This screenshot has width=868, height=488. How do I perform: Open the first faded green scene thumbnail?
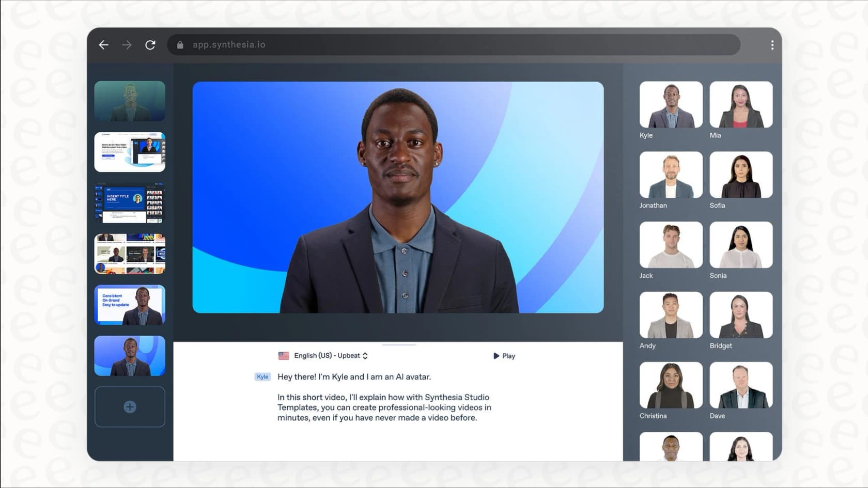click(x=130, y=101)
